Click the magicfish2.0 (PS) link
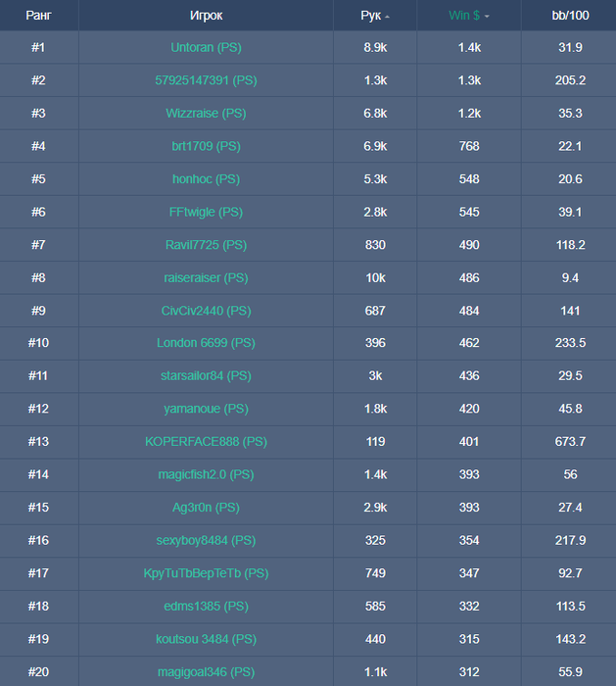This screenshot has height=686, width=616. coord(206,474)
